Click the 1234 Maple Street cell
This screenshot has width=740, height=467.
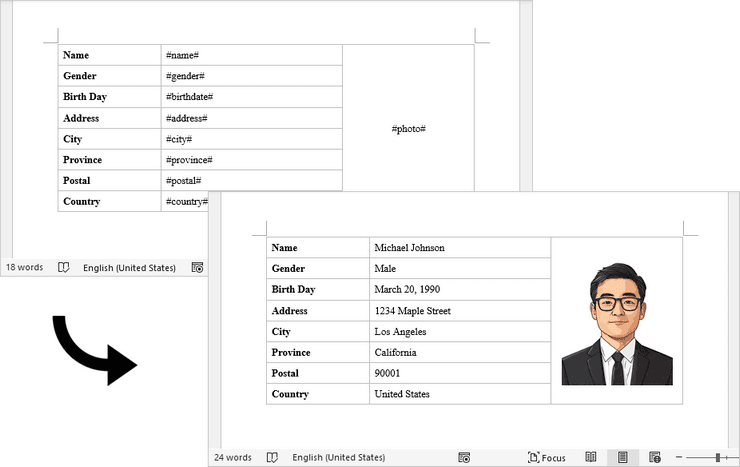point(412,311)
